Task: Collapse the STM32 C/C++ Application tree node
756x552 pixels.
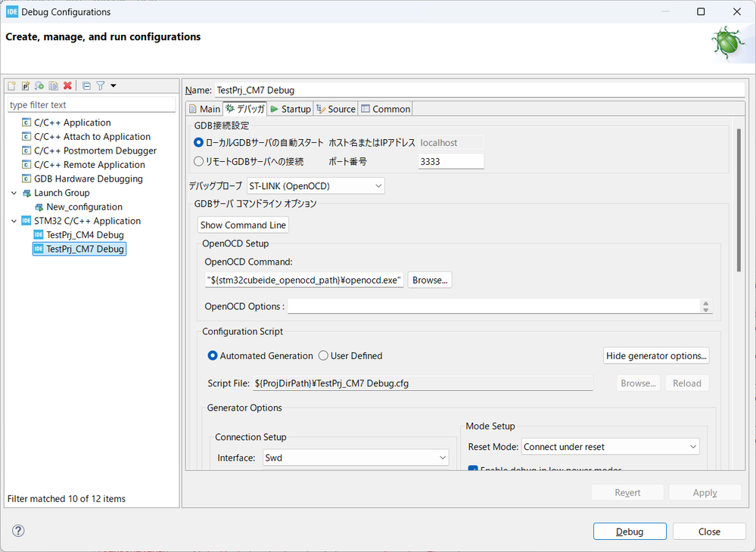Action: coord(13,221)
